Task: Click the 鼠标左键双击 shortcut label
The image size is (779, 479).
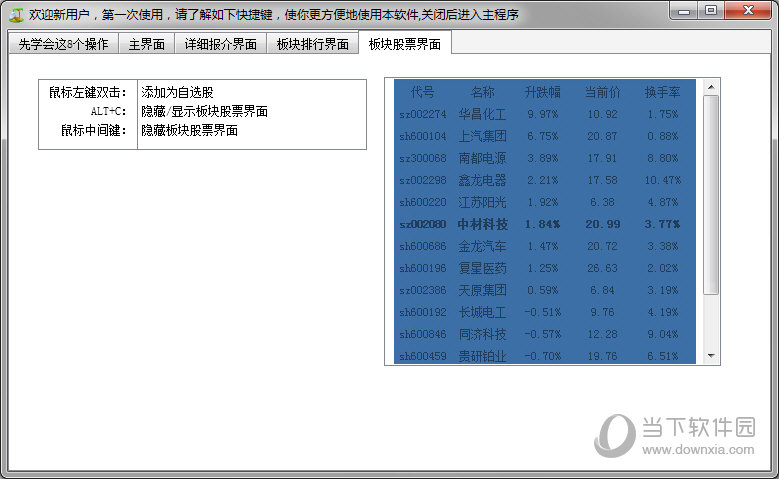Action: [x=88, y=92]
